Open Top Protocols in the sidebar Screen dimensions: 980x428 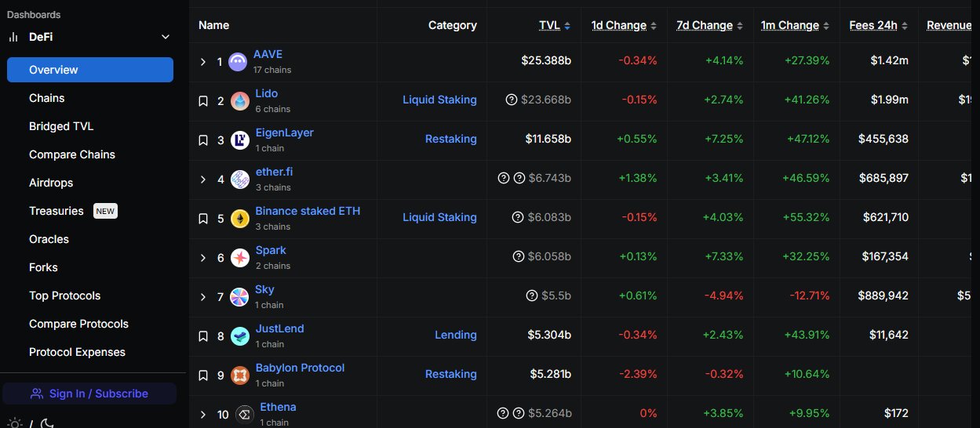64,296
